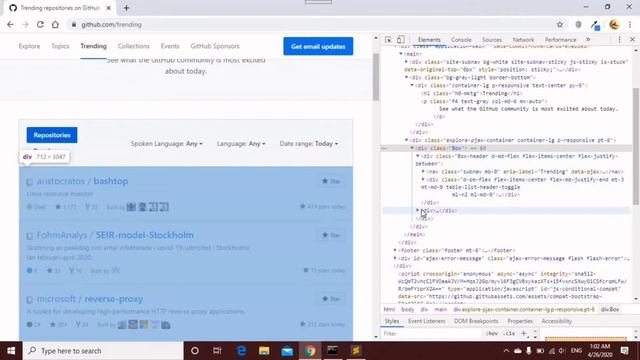The height and width of the screenshot is (360, 640).
Task: Switch to the DevTools Performance tab
Action: point(560,40)
